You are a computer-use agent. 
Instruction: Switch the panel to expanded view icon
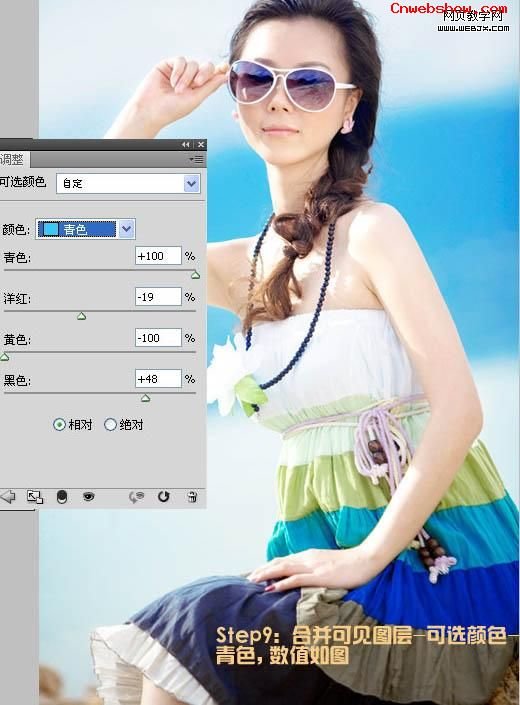click(35, 497)
